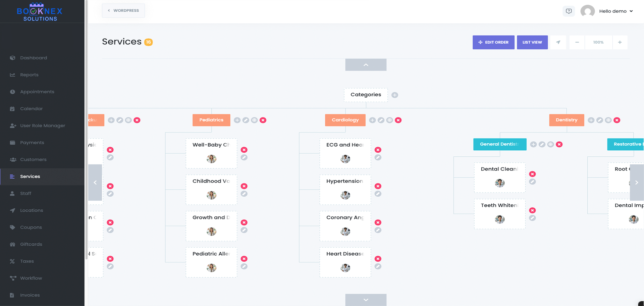Zoom in with the plus button

coord(620,42)
